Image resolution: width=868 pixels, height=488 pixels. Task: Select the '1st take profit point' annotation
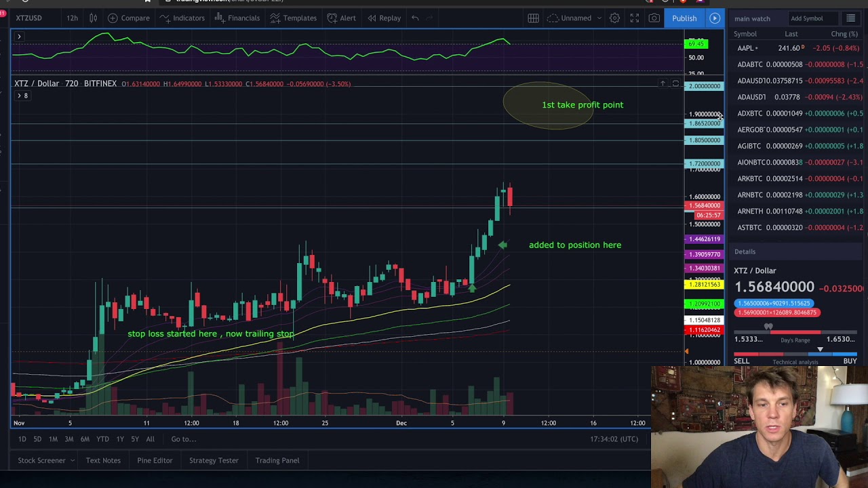pyautogui.click(x=582, y=105)
